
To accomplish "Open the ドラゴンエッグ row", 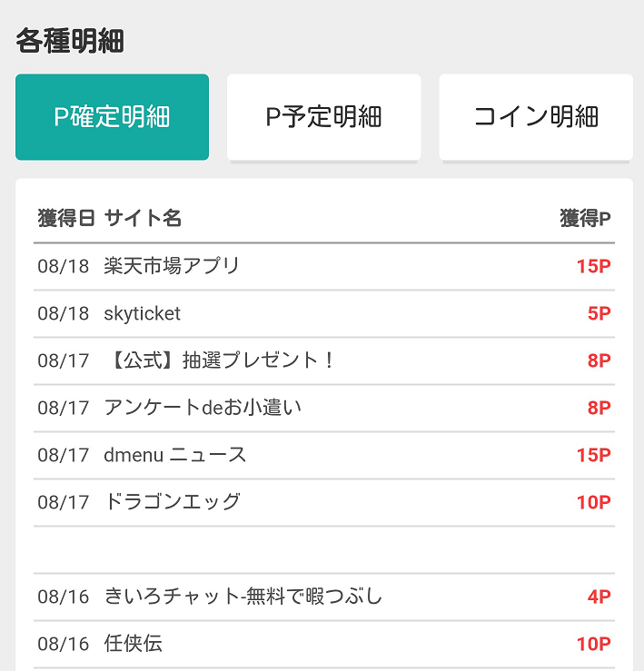I will click(324, 502).
